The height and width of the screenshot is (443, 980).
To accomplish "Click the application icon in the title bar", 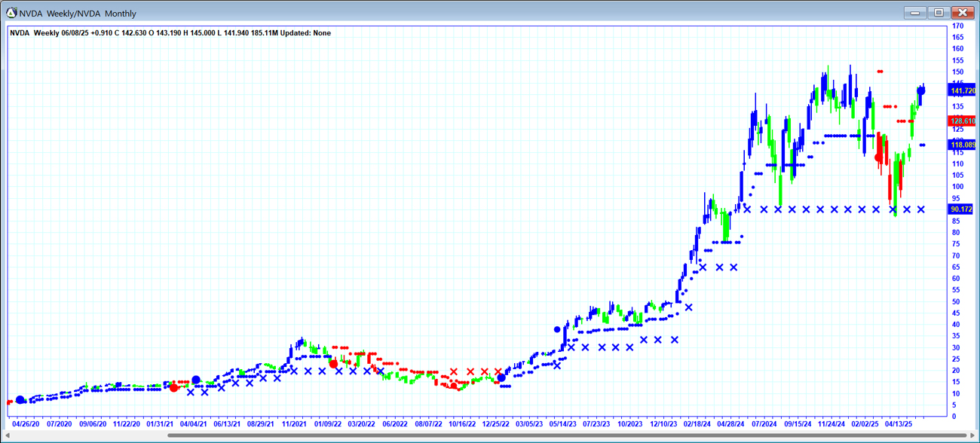I will (x=11, y=13).
